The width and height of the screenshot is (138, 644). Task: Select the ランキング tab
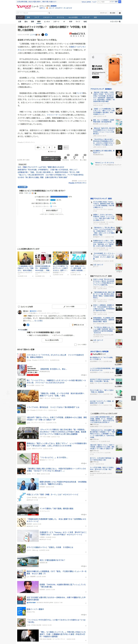[x=86, y=17]
